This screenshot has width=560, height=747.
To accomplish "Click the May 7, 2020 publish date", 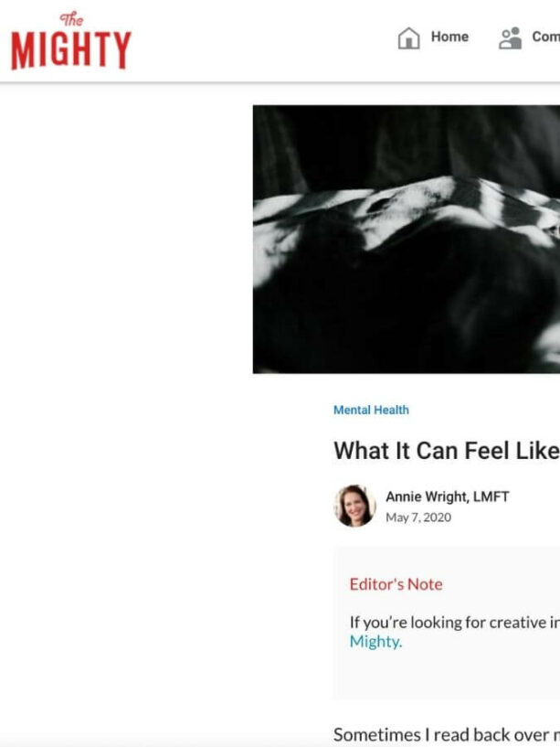I will tap(418, 518).
